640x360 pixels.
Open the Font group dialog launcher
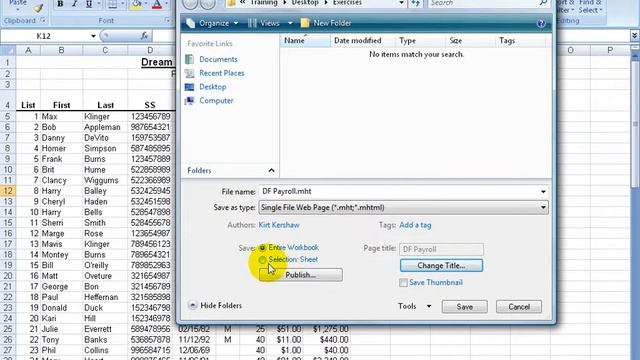coord(167,20)
